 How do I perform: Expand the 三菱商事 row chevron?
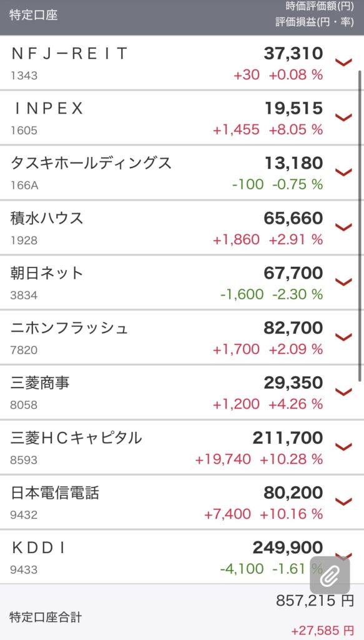[x=343, y=392]
